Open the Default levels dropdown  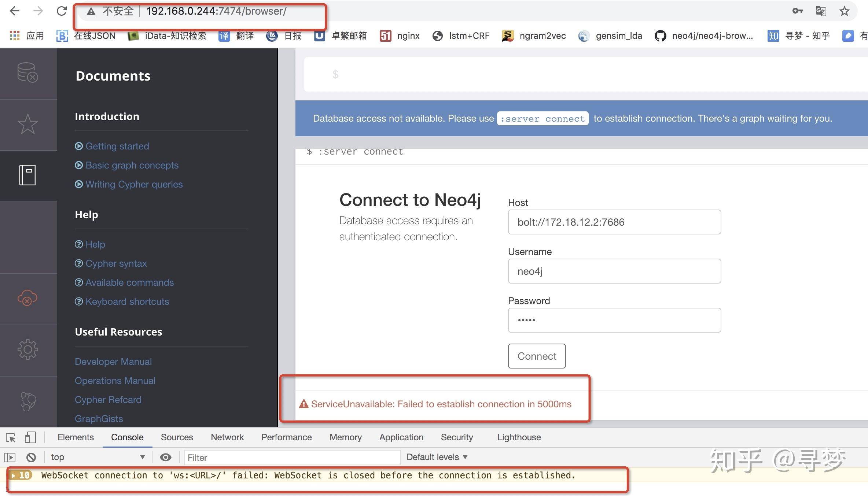point(436,457)
